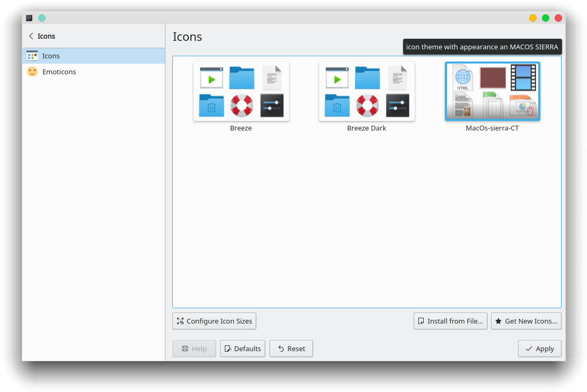Close the window with the red button
Image resolution: width=587 pixels, height=392 pixels.
coord(558,18)
